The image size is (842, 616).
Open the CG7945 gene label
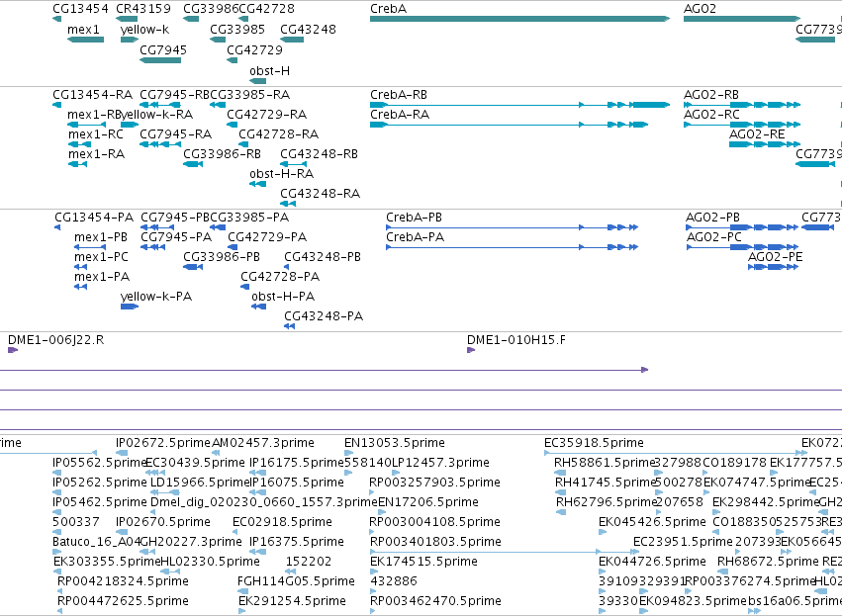coord(163,49)
